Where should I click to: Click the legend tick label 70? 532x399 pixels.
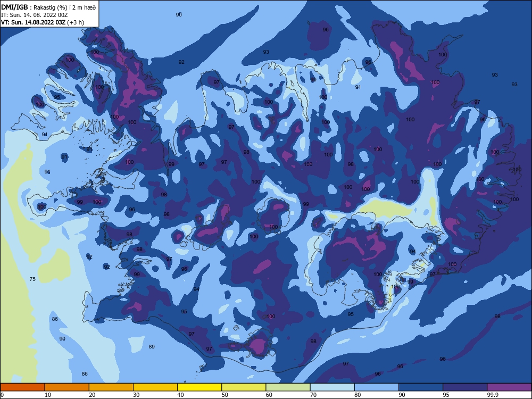click(x=313, y=395)
